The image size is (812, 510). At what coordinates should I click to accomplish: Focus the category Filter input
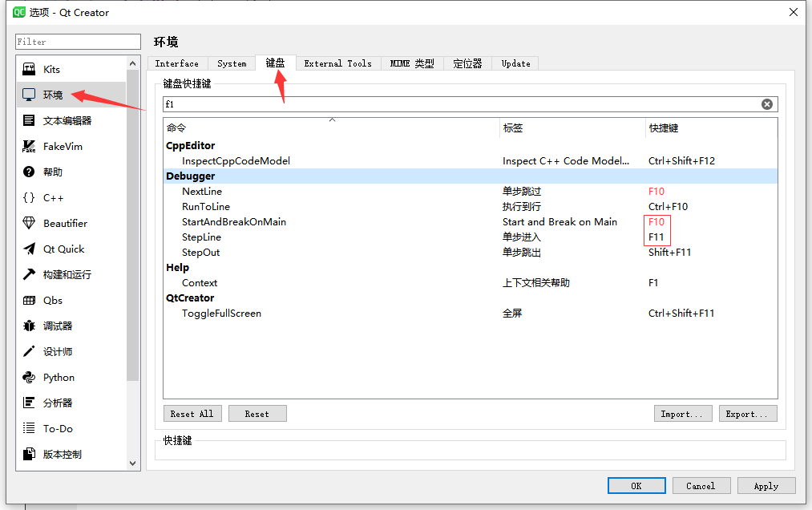click(79, 42)
